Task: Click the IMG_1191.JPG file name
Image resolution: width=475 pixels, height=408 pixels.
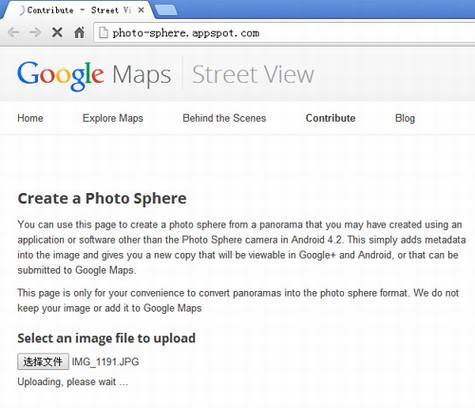Action: (105, 362)
